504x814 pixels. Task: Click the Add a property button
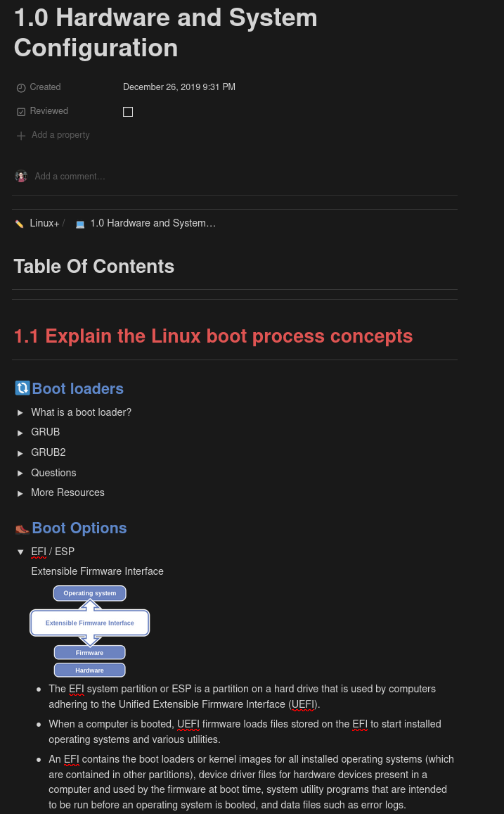pos(60,135)
